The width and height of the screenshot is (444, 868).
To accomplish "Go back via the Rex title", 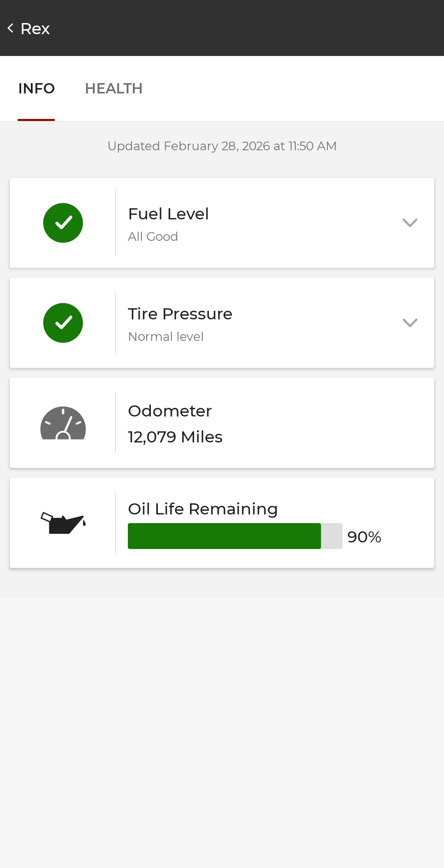I will tap(35, 29).
